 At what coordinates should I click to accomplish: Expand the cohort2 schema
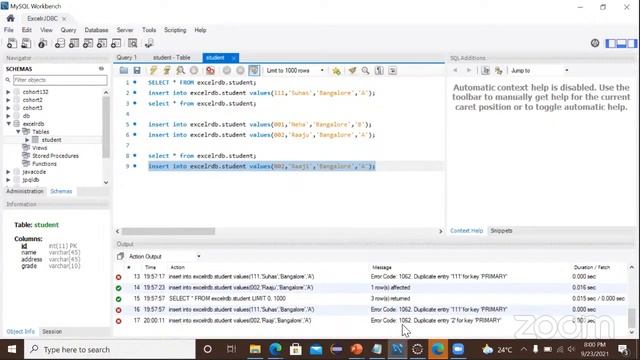(8, 100)
